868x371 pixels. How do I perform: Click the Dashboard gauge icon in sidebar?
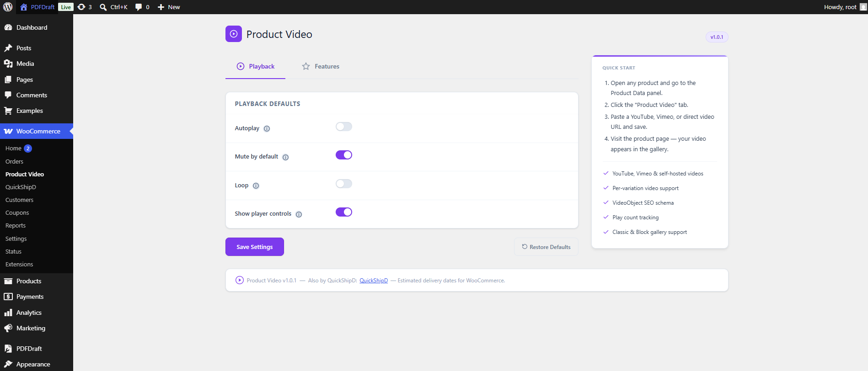click(8, 27)
